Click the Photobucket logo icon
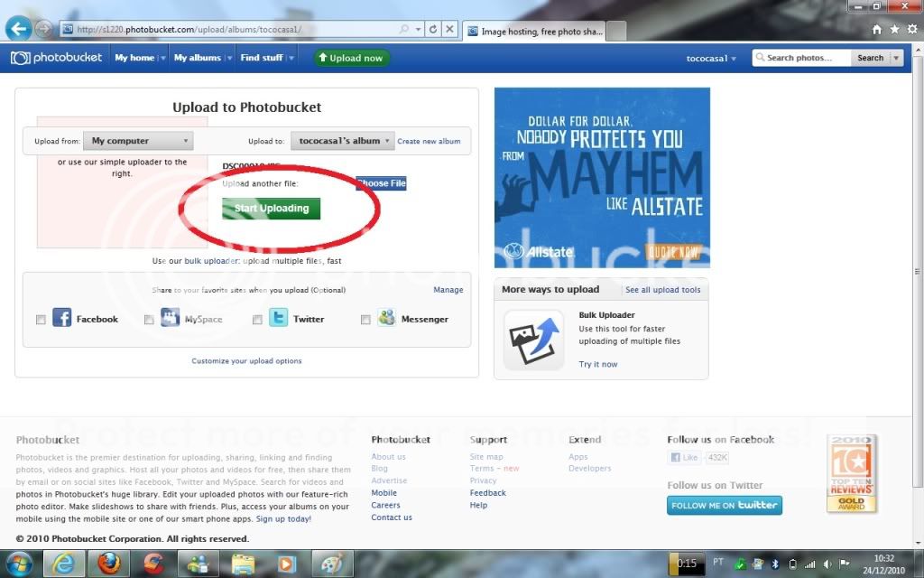The width and height of the screenshot is (924, 578). click(x=20, y=58)
